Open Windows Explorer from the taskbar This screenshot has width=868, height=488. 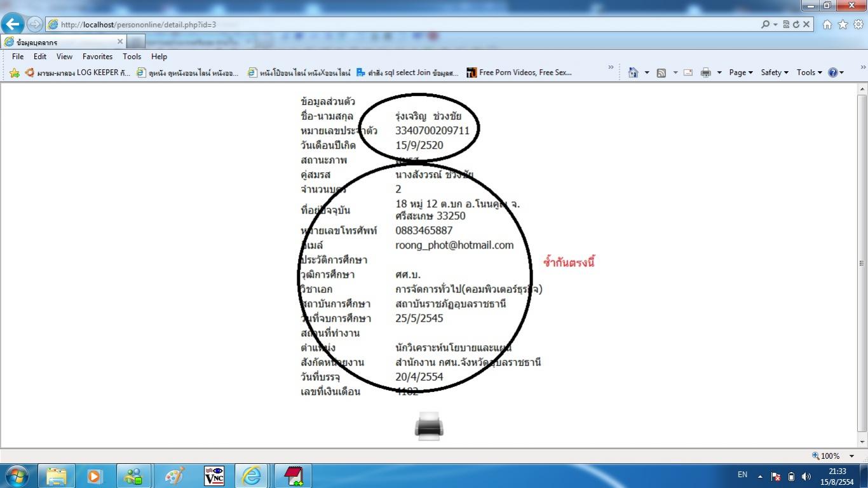point(57,475)
